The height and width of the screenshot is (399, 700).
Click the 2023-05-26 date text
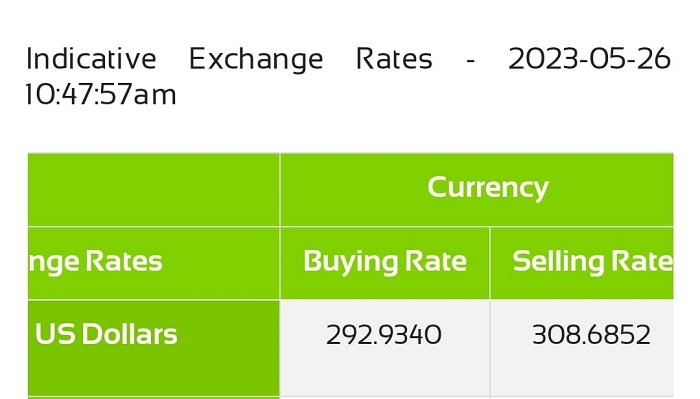coord(589,59)
